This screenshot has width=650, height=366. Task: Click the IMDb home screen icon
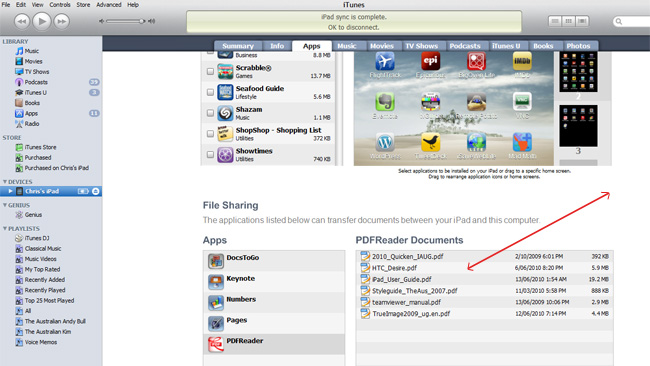click(x=522, y=61)
